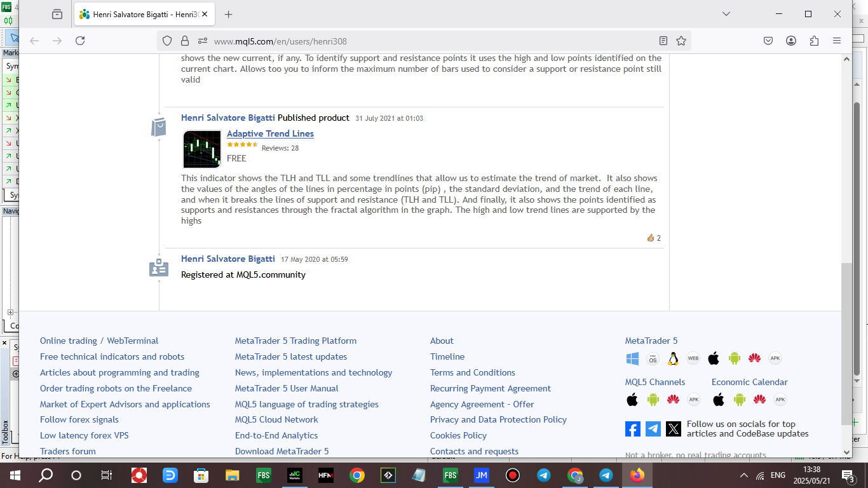
Task: Show hidden system tray icons
Action: (x=744, y=475)
